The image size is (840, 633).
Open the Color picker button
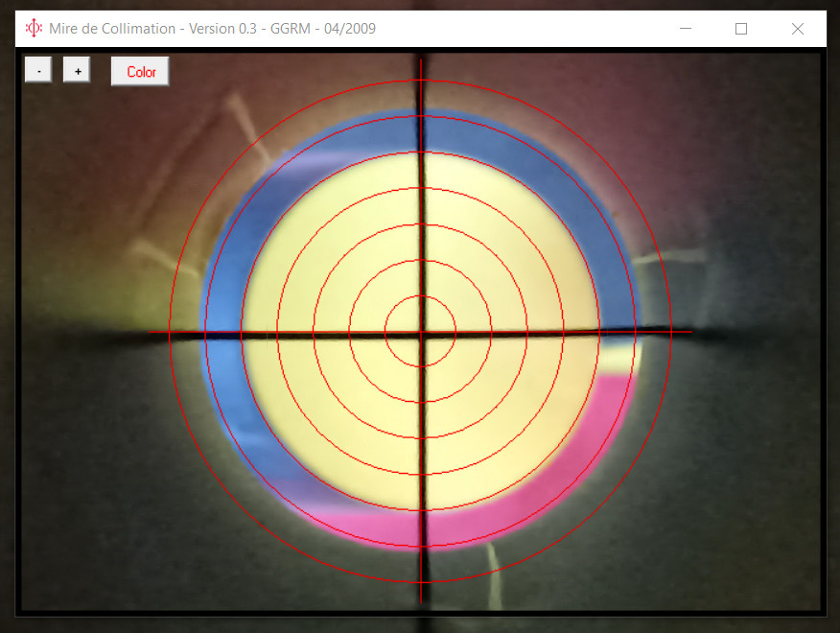click(140, 71)
